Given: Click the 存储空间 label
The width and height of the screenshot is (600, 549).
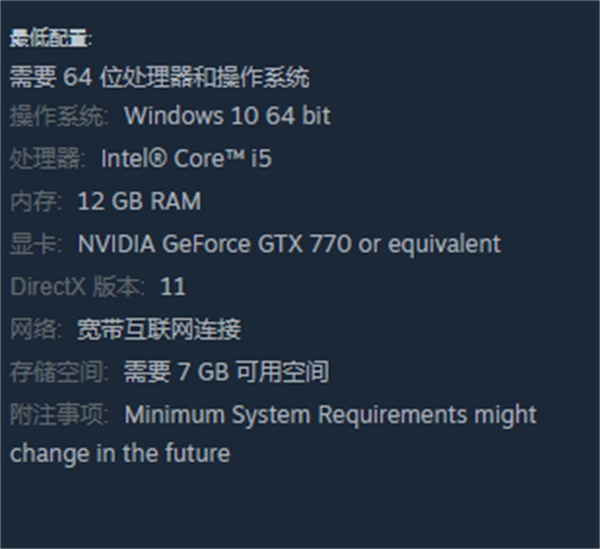Looking at the screenshot, I should pyautogui.click(x=59, y=372).
